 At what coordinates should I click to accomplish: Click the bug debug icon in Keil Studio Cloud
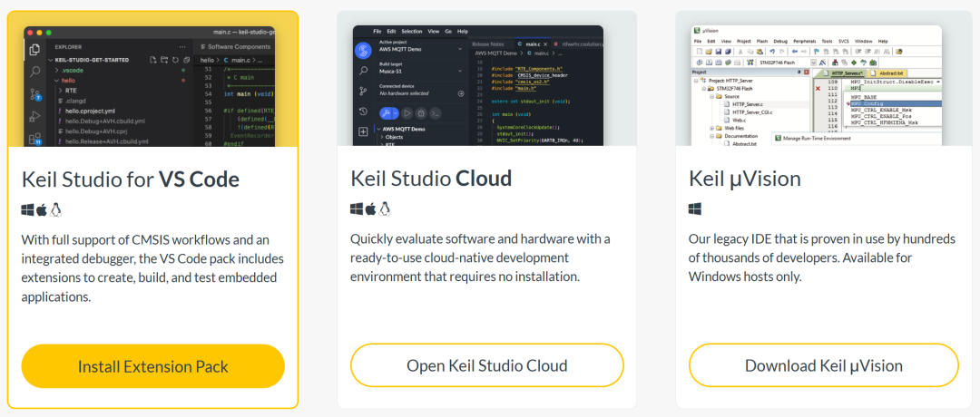(421, 113)
